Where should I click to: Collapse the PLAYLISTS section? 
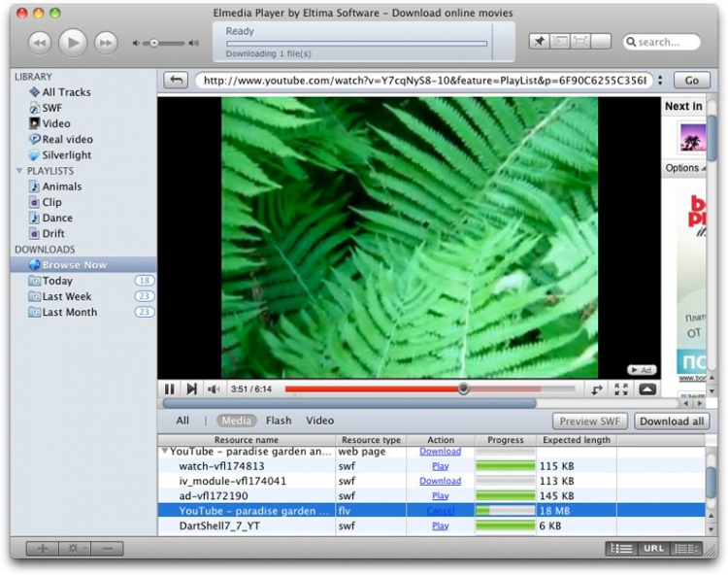(19, 171)
